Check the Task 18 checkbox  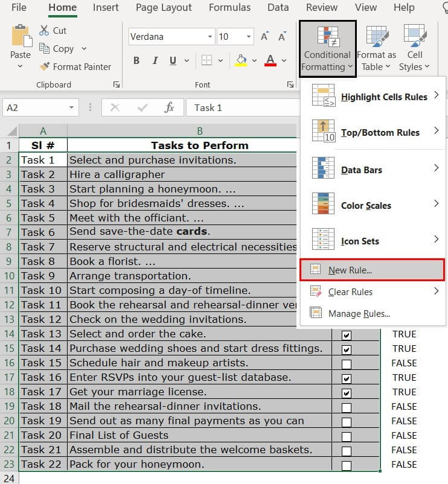[x=347, y=407]
